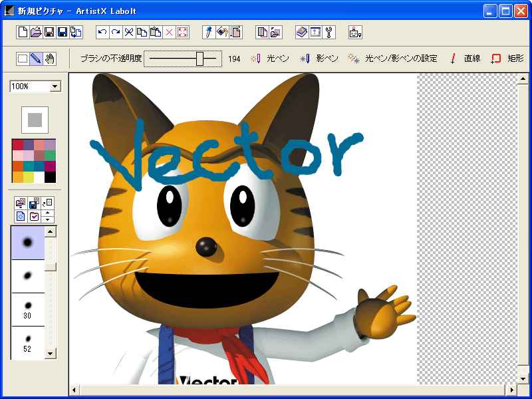
Task: Open 光ペン/影ペンの設定 settings
Action: [x=392, y=59]
